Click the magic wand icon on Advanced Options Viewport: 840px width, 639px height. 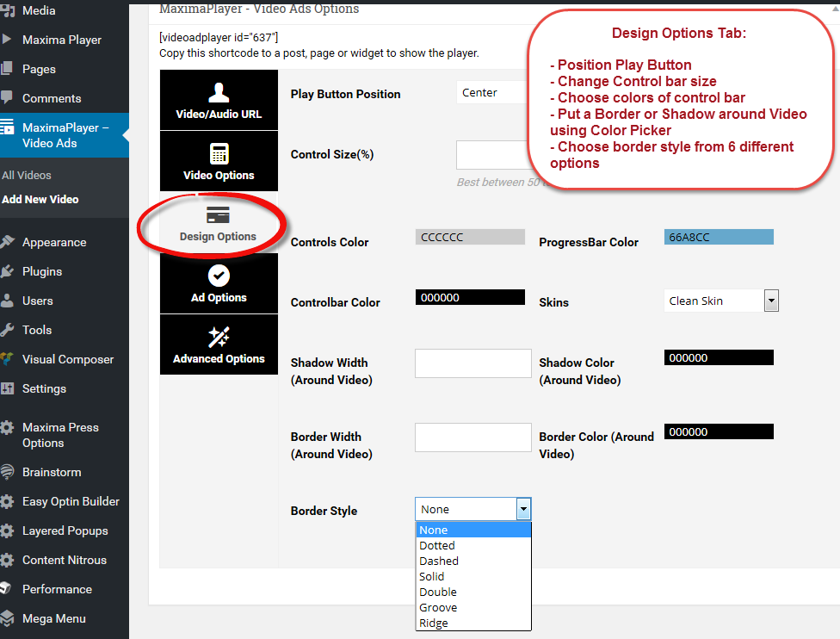coord(219,337)
